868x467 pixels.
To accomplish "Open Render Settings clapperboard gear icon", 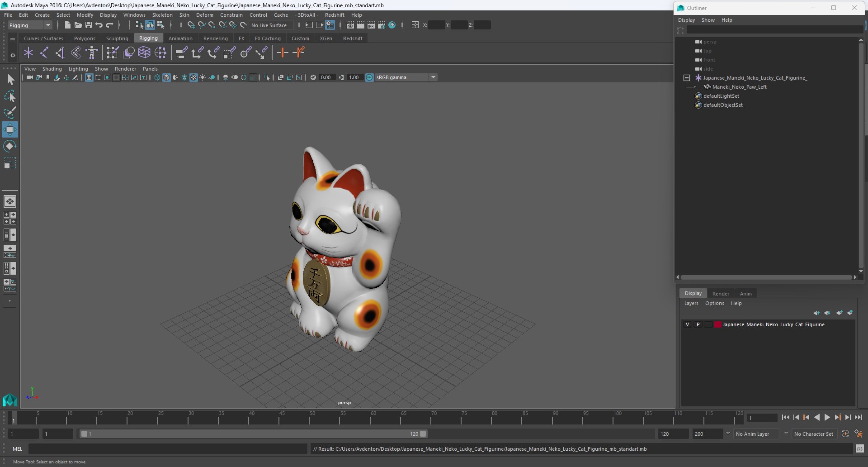I will (382, 25).
